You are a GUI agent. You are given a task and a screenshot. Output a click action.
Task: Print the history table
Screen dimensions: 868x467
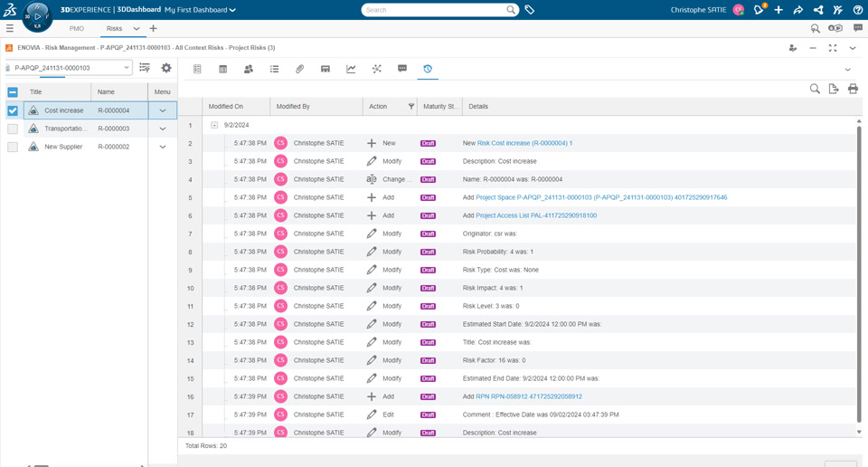[x=853, y=89]
